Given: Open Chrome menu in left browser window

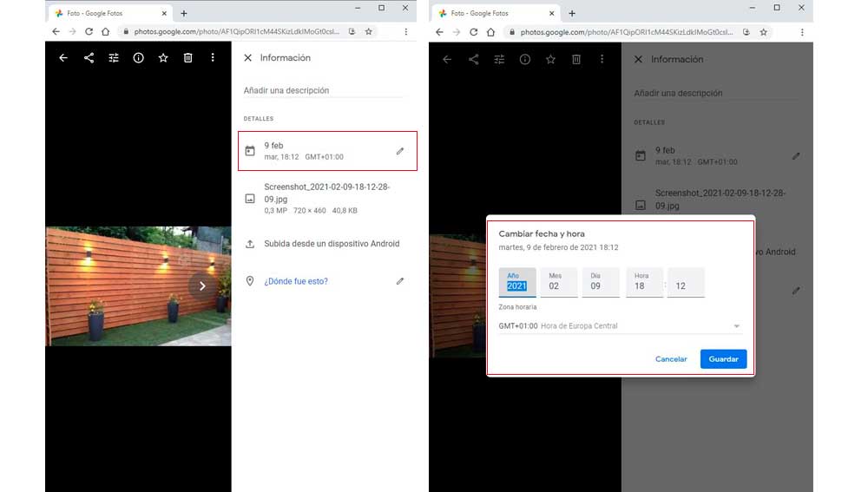Looking at the screenshot, I should coord(405,31).
